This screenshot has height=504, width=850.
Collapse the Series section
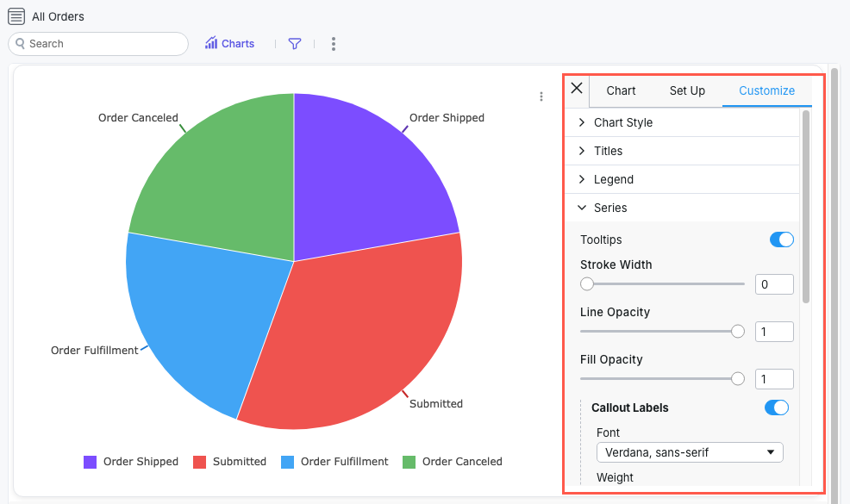pyautogui.click(x=583, y=208)
